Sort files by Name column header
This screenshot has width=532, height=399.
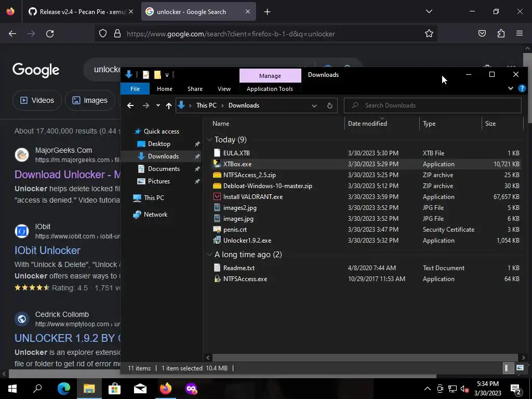click(221, 124)
